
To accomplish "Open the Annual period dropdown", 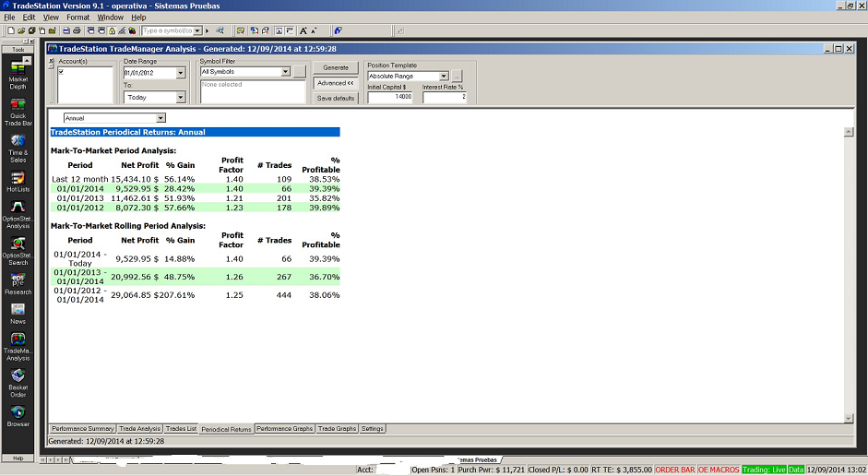I will (161, 118).
